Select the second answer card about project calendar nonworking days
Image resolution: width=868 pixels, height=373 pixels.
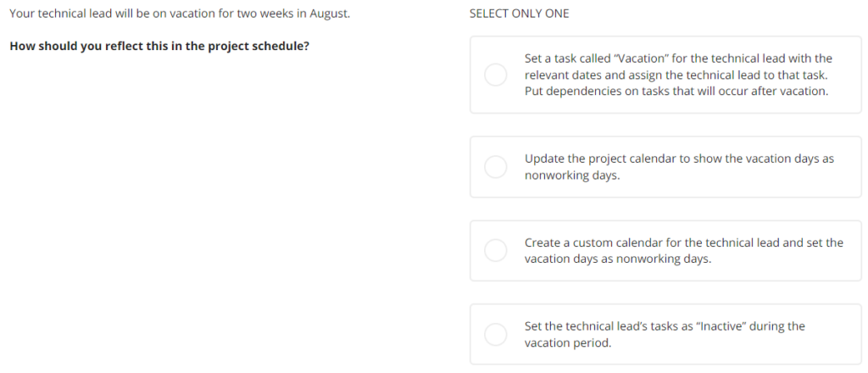665,166
